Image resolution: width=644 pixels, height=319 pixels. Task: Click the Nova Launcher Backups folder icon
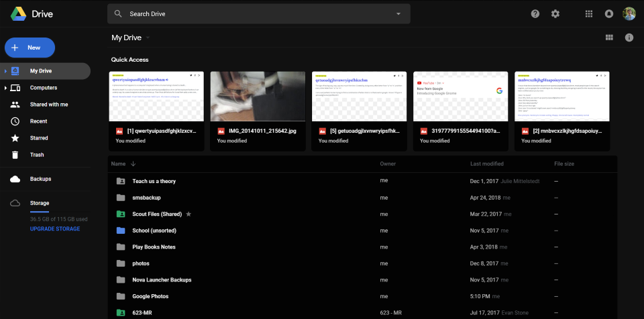click(121, 279)
